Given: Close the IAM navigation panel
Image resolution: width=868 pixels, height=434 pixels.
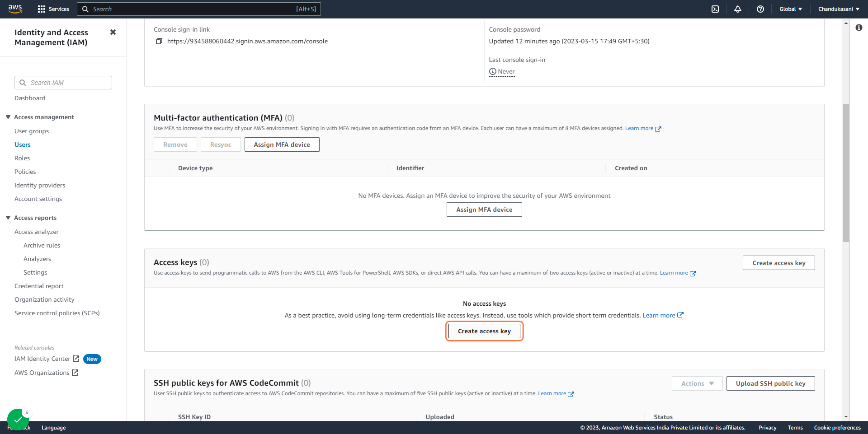Looking at the screenshot, I should (113, 32).
